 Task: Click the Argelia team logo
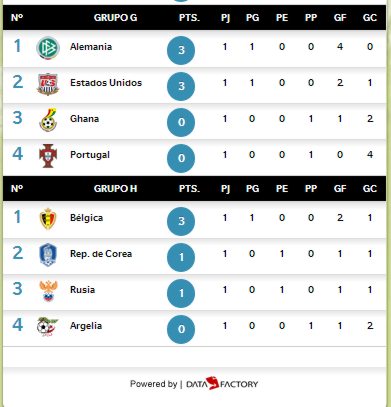click(x=47, y=327)
